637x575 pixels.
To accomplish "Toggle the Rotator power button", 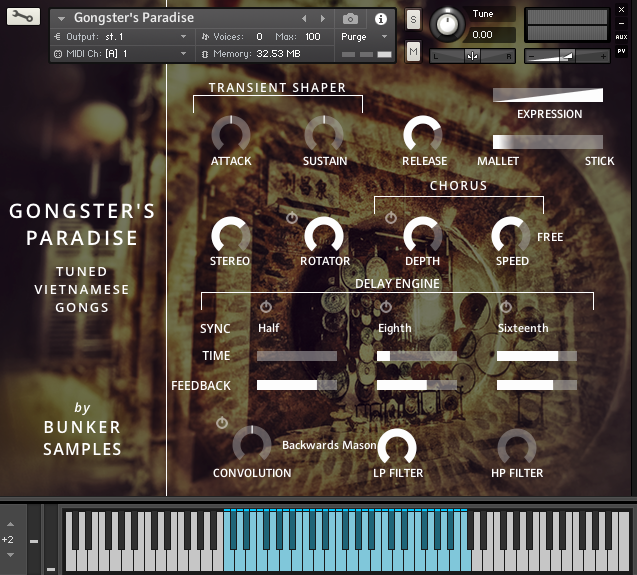I will click(x=292, y=218).
